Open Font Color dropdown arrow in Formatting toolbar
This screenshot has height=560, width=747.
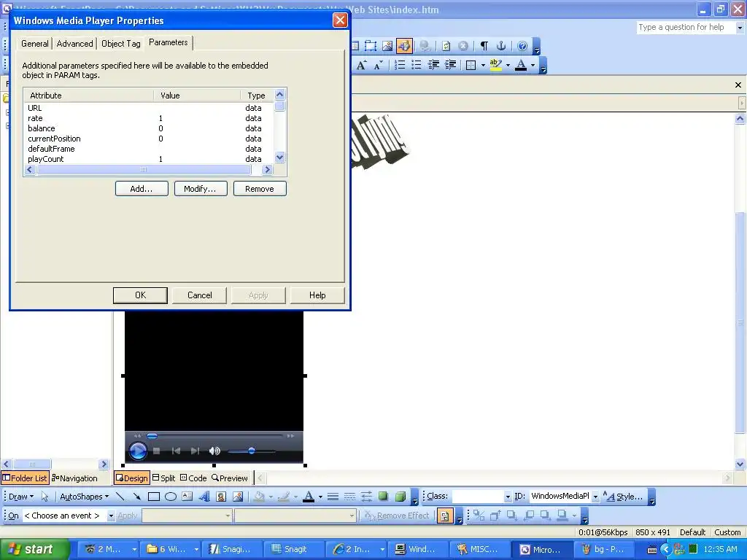tap(533, 65)
